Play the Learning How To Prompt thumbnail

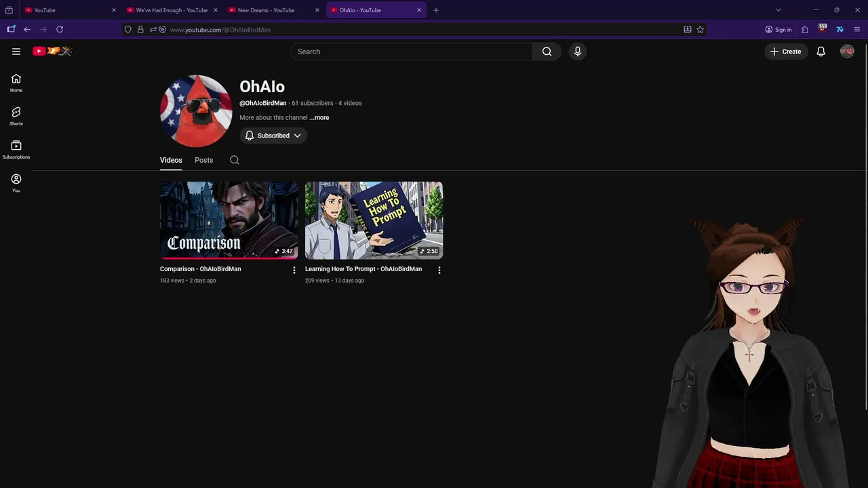pyautogui.click(x=374, y=220)
